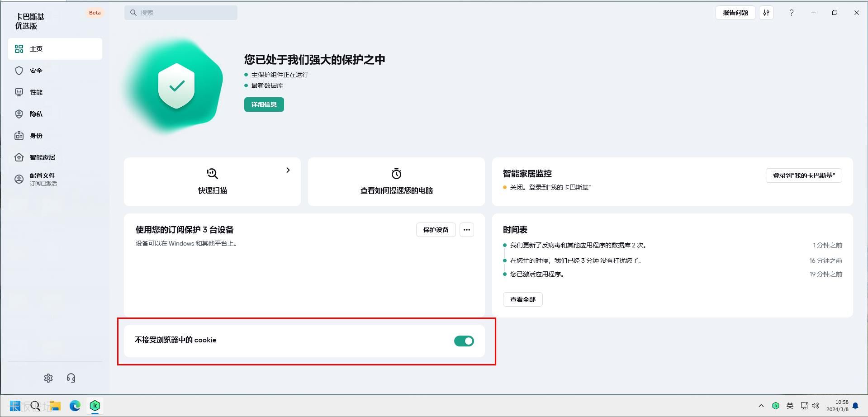Click Kaspersky icon on taskbar
Viewport: 868px width, 417px height.
click(95, 406)
